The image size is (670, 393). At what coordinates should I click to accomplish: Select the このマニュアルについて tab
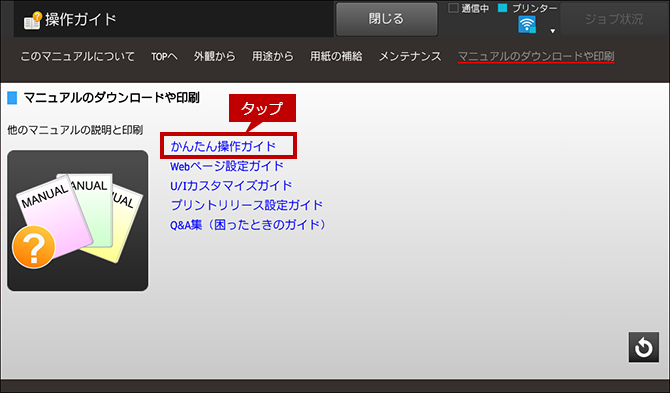pyautogui.click(x=77, y=56)
